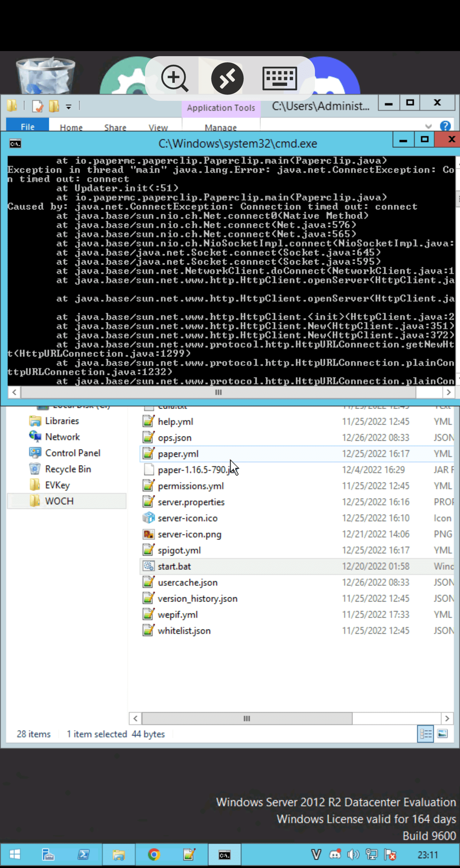The height and width of the screenshot is (868, 460).
Task: Expand the Explorer ribbon with the chevron
Action: click(x=428, y=126)
